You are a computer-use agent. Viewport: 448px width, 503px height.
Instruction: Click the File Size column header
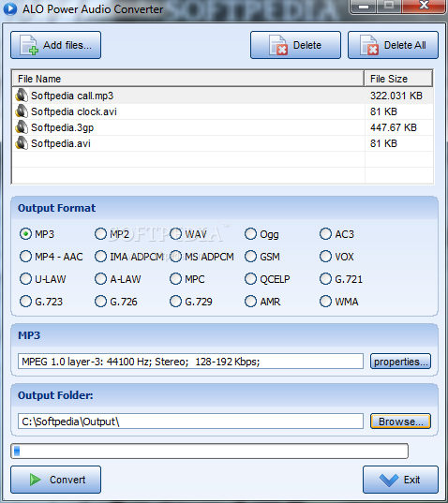pyautogui.click(x=398, y=79)
